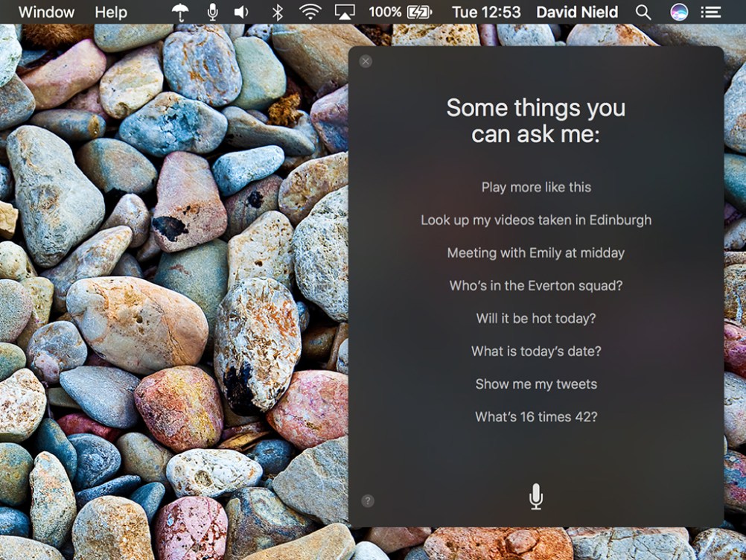This screenshot has height=560, width=746.
Task: Close the Siri panel
Action: coord(366,61)
